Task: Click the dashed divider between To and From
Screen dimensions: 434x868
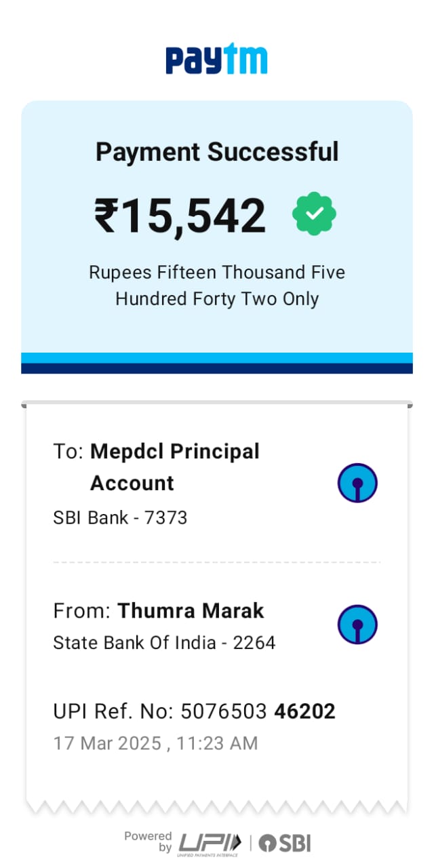Action: point(217,562)
